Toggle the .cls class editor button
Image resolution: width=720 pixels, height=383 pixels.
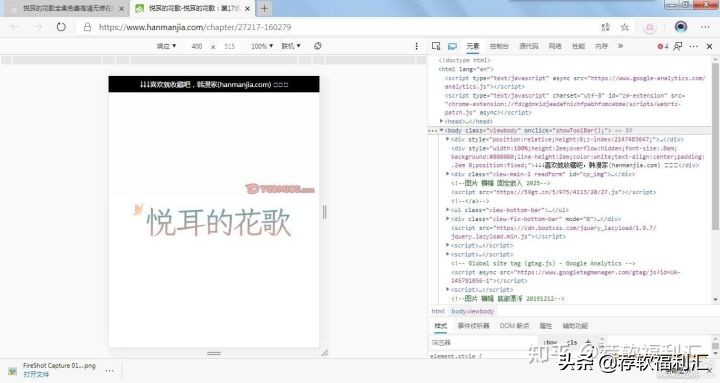[x=572, y=342]
